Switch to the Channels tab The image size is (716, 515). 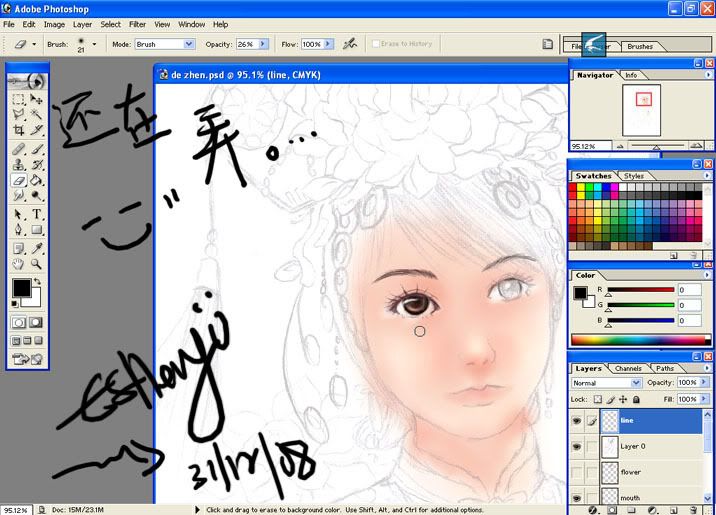pyautogui.click(x=628, y=368)
